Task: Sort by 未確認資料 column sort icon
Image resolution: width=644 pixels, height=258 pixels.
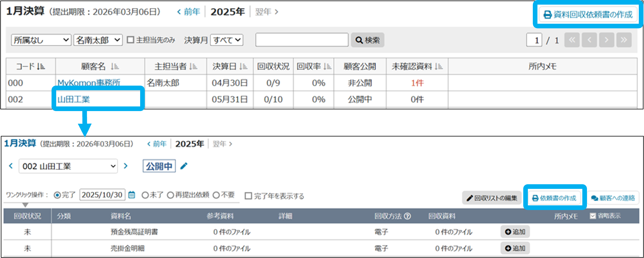Action: (x=439, y=67)
